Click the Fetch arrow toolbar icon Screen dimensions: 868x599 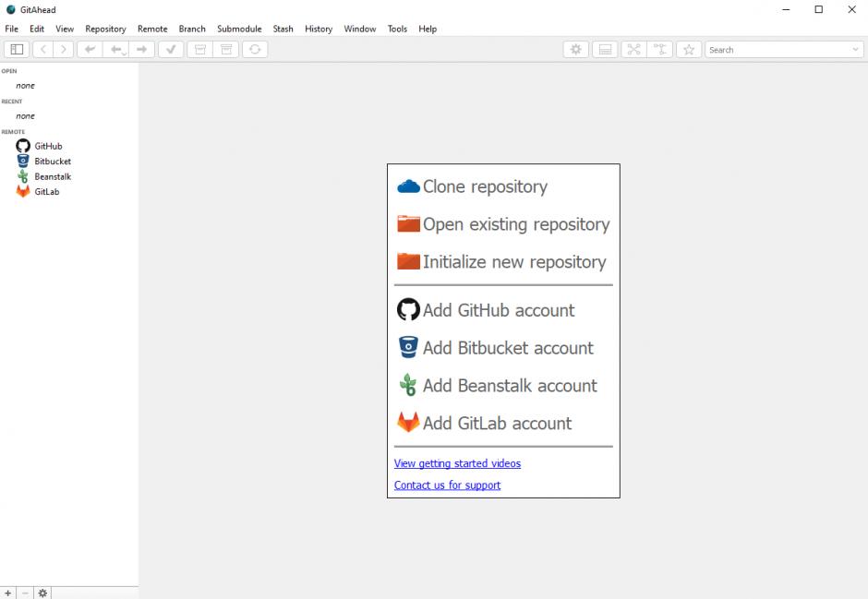[x=90, y=49]
